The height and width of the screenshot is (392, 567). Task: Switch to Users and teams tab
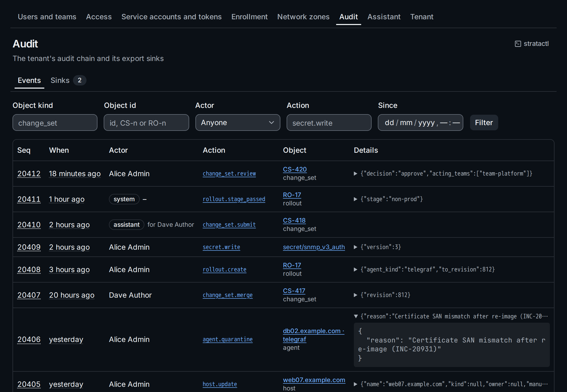pyautogui.click(x=47, y=17)
